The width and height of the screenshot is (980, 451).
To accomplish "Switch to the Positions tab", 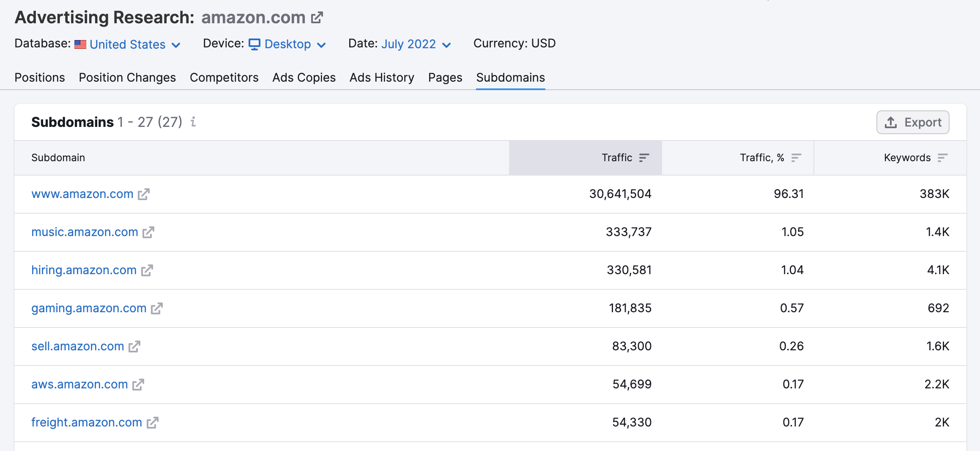I will point(40,77).
